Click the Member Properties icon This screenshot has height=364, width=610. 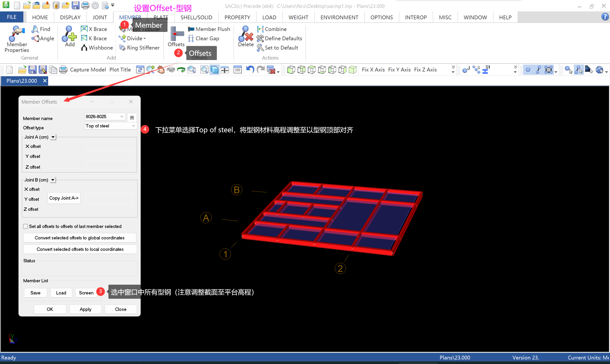coord(17,34)
